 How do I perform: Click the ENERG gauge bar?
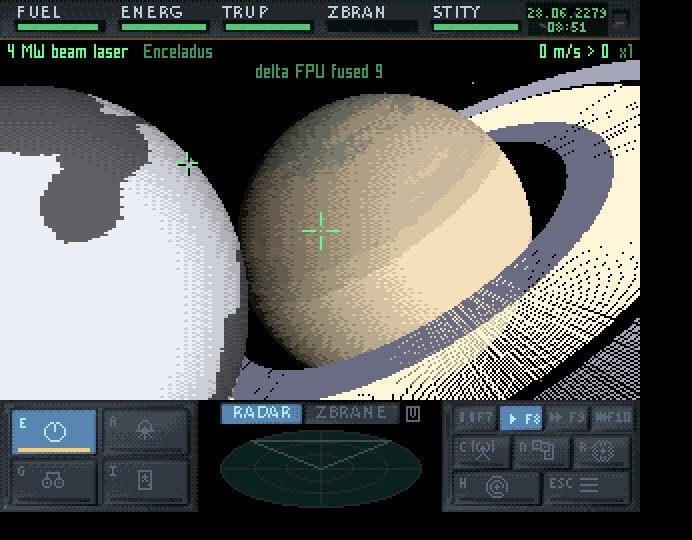pos(164,27)
